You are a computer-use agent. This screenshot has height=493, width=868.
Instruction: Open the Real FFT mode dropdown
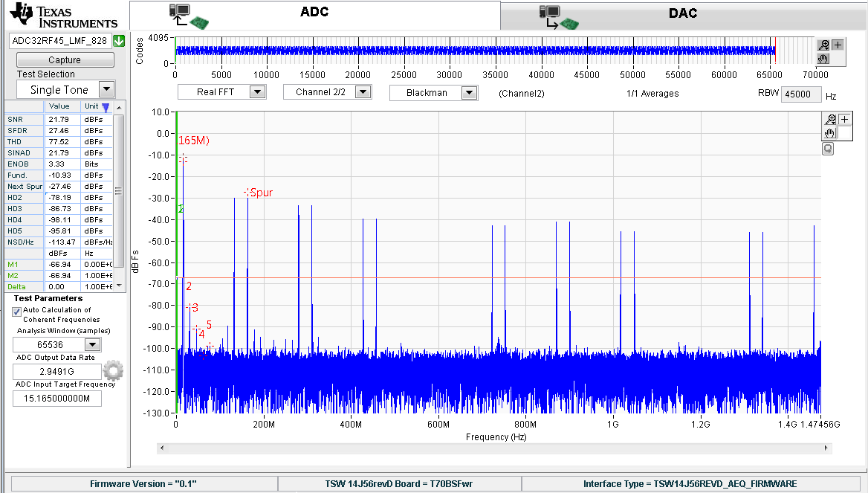[x=257, y=92]
